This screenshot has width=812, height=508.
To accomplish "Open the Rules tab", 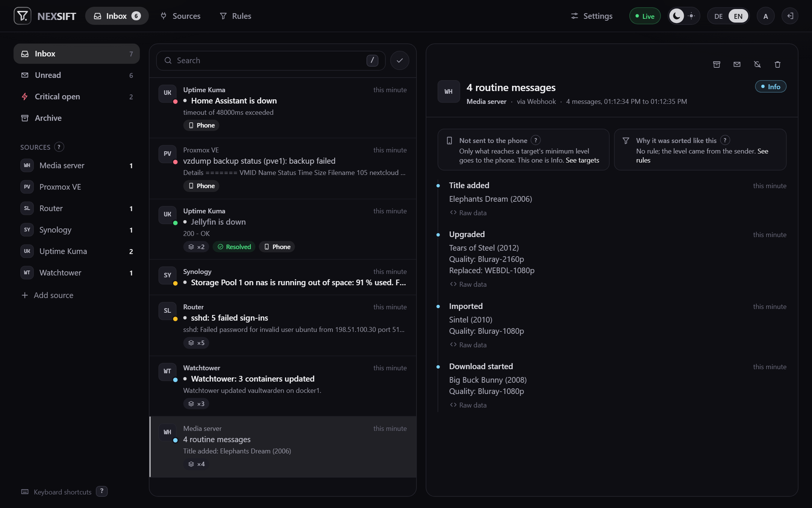I will tap(236, 16).
